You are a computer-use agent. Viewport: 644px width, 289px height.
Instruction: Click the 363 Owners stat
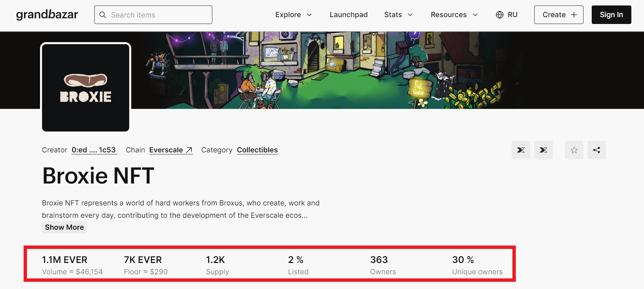point(383,265)
